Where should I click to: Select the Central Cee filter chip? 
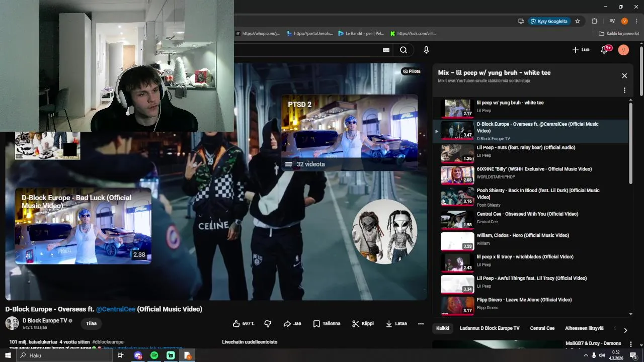(x=542, y=328)
